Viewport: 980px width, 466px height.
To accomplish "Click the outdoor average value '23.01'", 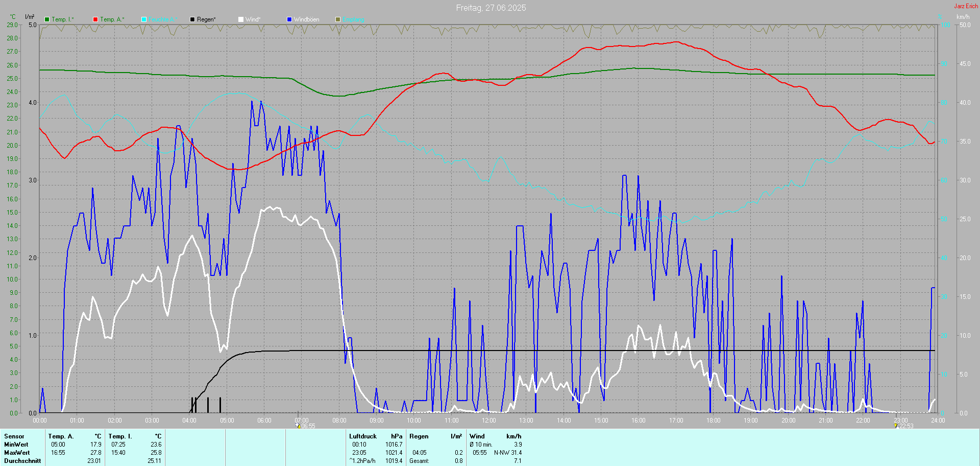I will 94,461.
